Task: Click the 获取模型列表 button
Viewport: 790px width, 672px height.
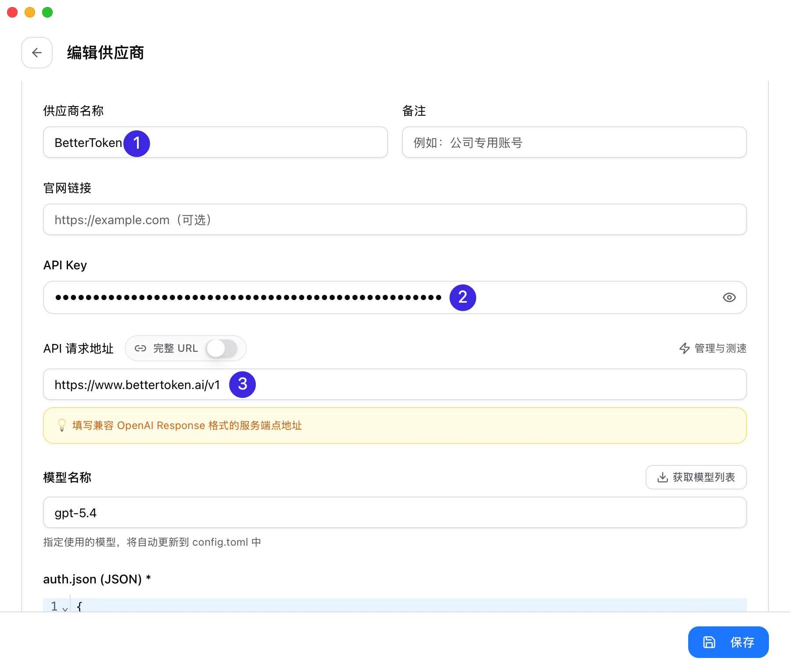Action: click(696, 477)
